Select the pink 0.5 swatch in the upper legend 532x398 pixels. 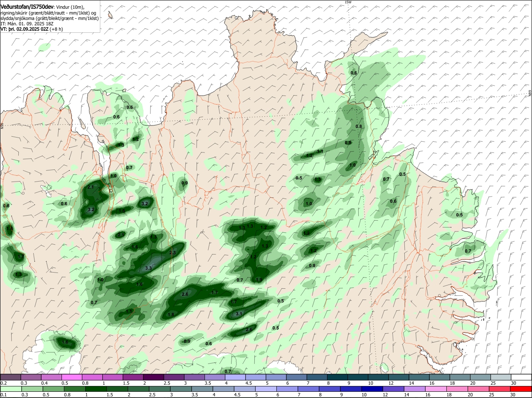click(x=71, y=377)
